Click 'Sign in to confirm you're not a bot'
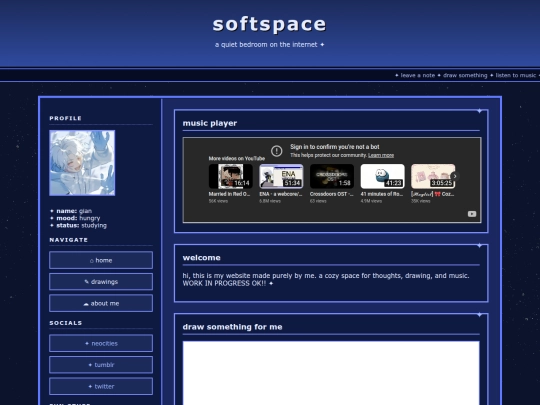The height and width of the screenshot is (405, 540). pos(335,147)
